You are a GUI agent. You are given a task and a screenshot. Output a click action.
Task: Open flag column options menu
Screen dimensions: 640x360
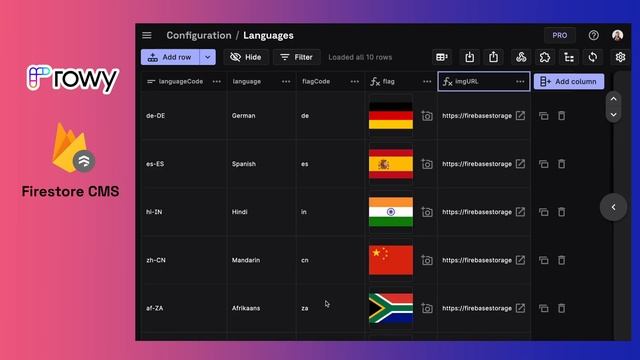[x=427, y=82]
